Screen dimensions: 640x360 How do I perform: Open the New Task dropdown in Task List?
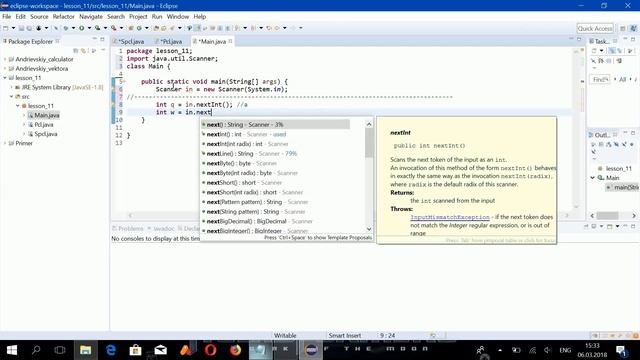point(602,51)
